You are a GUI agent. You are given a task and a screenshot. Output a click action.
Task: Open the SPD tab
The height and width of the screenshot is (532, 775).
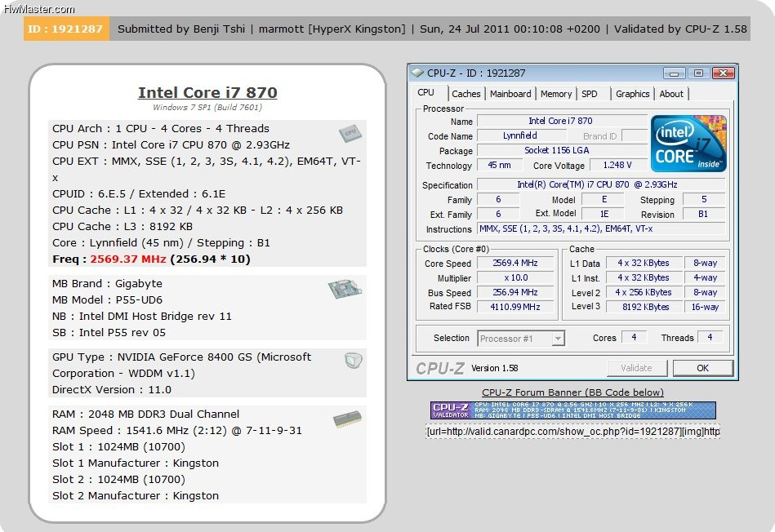pos(589,93)
